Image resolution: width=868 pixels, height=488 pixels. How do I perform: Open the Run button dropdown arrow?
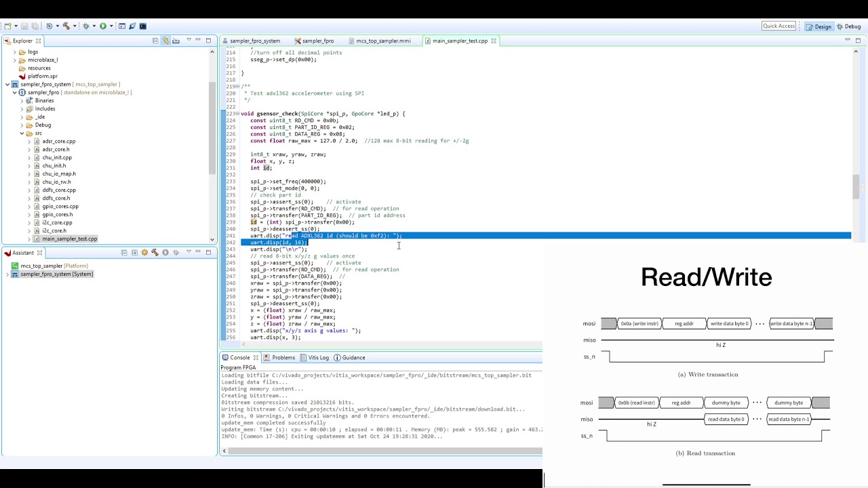pyautogui.click(x=111, y=26)
